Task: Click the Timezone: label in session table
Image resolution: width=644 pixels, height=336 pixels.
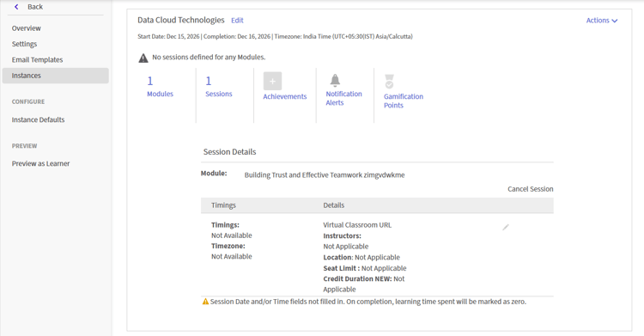Action: click(x=228, y=246)
